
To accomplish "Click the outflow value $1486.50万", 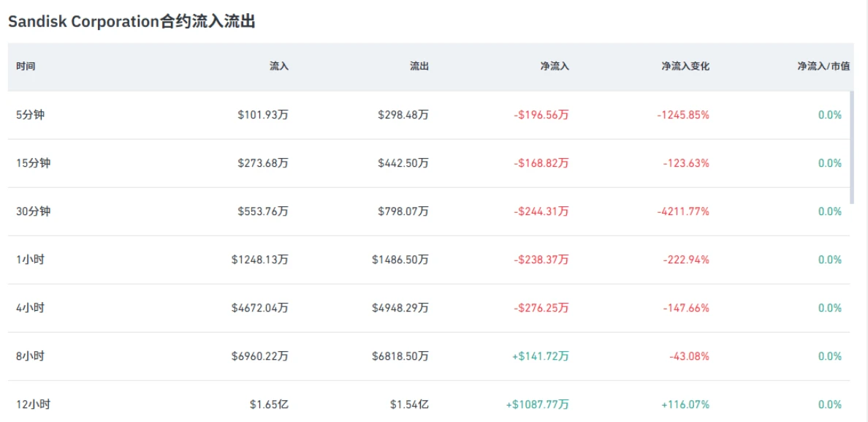I will tap(400, 260).
